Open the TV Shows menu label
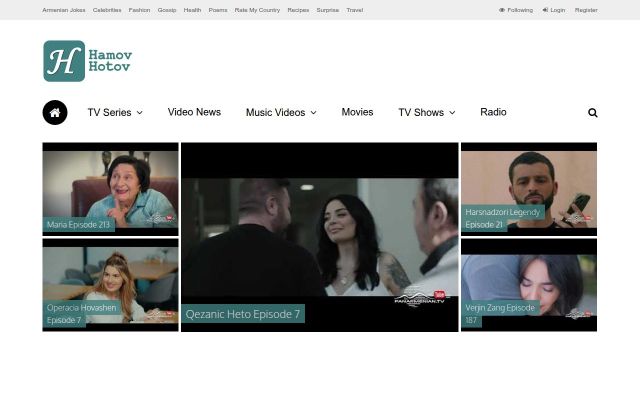The width and height of the screenshot is (640, 400). 421,113
